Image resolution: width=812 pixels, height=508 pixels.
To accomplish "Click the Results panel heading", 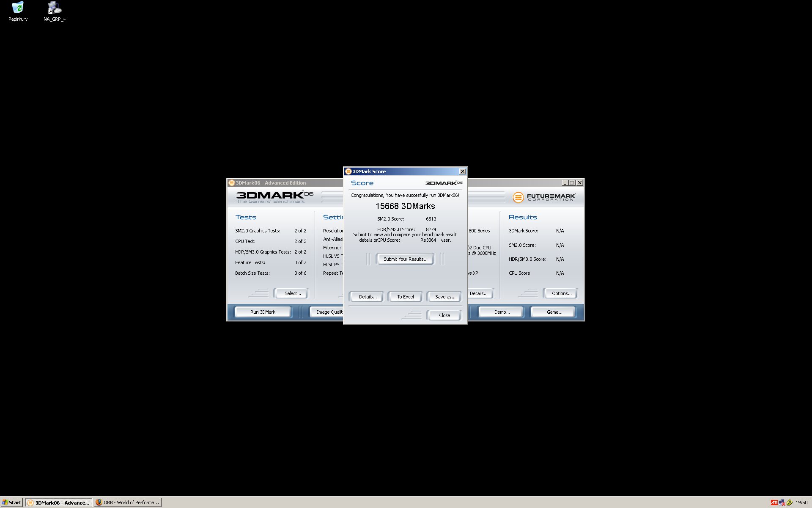I will (523, 217).
